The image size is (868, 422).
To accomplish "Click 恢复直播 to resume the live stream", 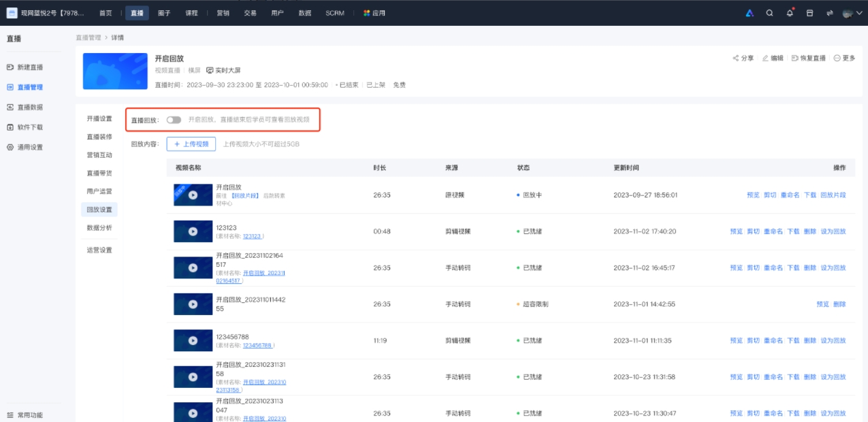I will pyautogui.click(x=808, y=59).
